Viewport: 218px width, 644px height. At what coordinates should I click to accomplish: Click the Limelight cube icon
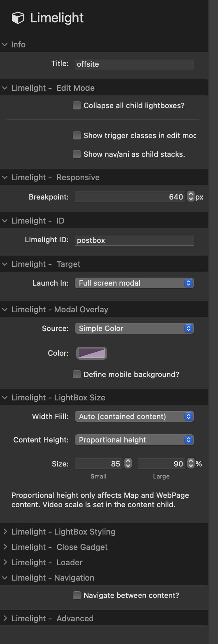coord(18,18)
